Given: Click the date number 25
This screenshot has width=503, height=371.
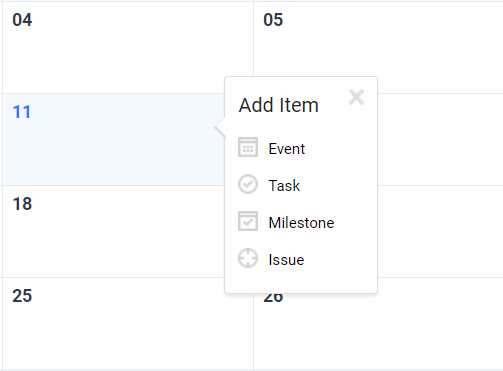Looking at the screenshot, I should click(x=22, y=296).
